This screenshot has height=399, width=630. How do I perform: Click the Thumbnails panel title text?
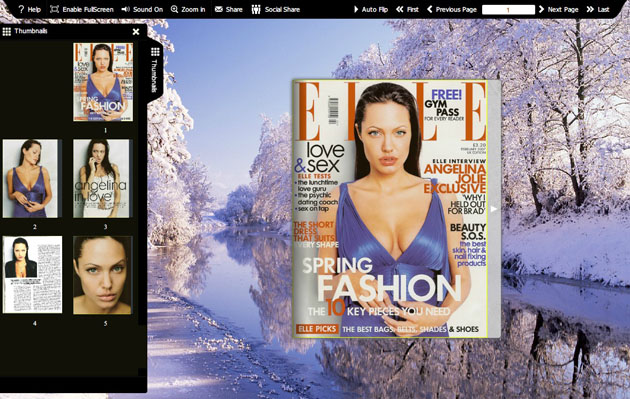[31, 31]
